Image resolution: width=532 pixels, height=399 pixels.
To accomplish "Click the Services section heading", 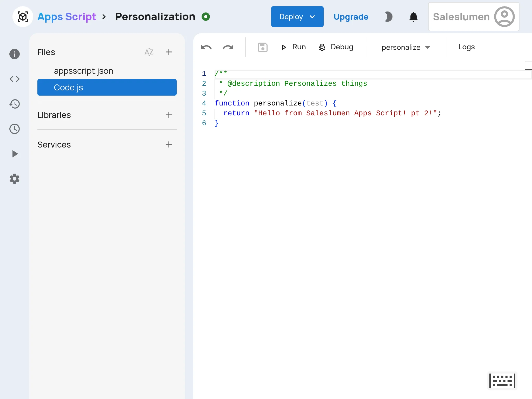I will [x=54, y=144].
